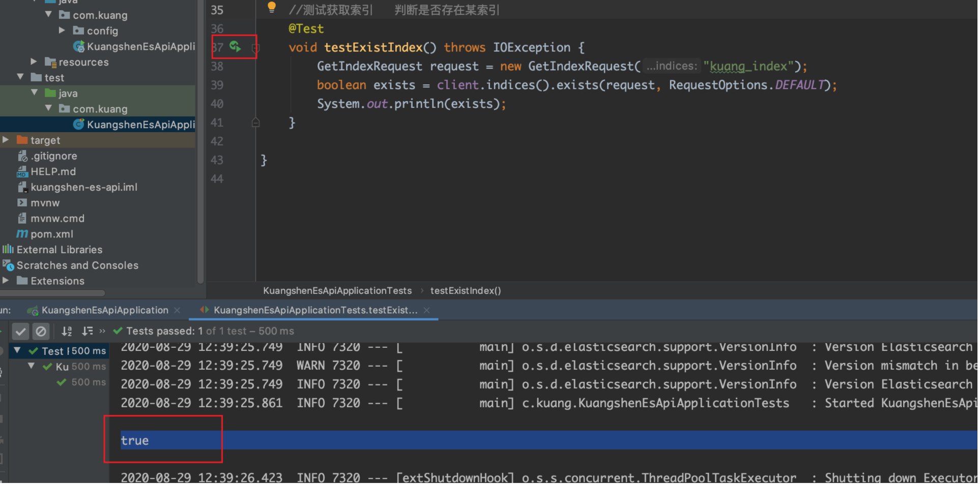Collapse the test folder arrow
Screen dimensions: 980x484
(x=20, y=77)
